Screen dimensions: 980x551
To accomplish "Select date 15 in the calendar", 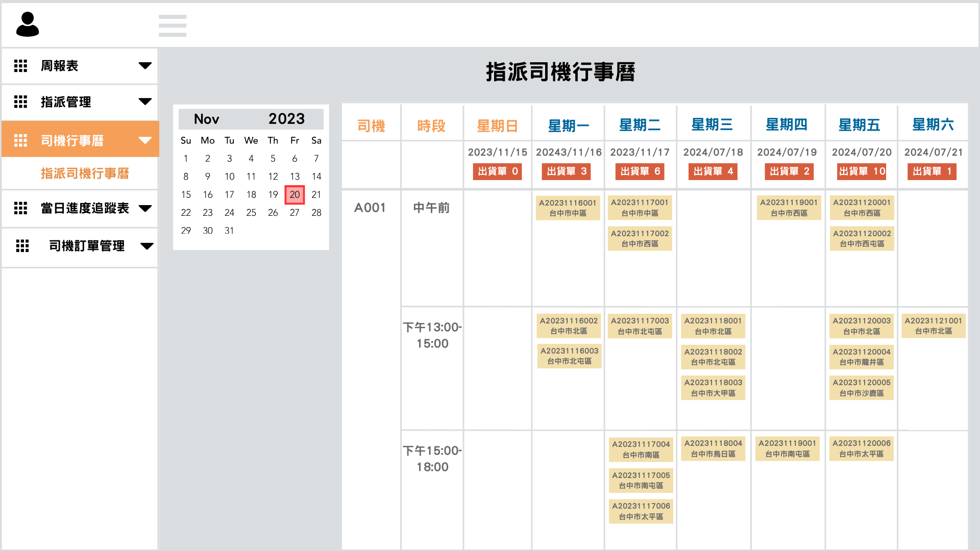I will point(186,194).
